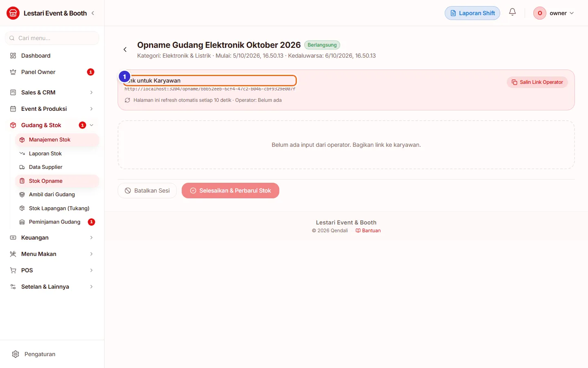The height and width of the screenshot is (368, 588).
Task: Click the POS cart icon
Action: 13,270
